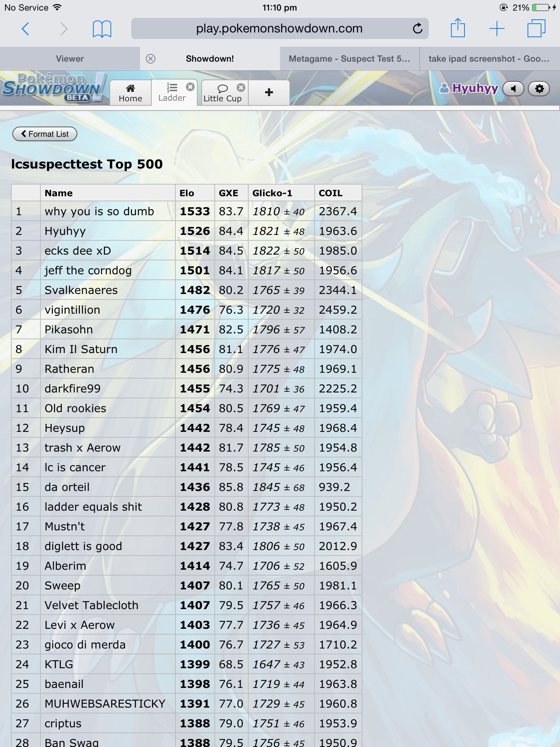This screenshot has width=560, height=747.
Task: Open the Hyuhyy username menu
Action: [x=469, y=88]
